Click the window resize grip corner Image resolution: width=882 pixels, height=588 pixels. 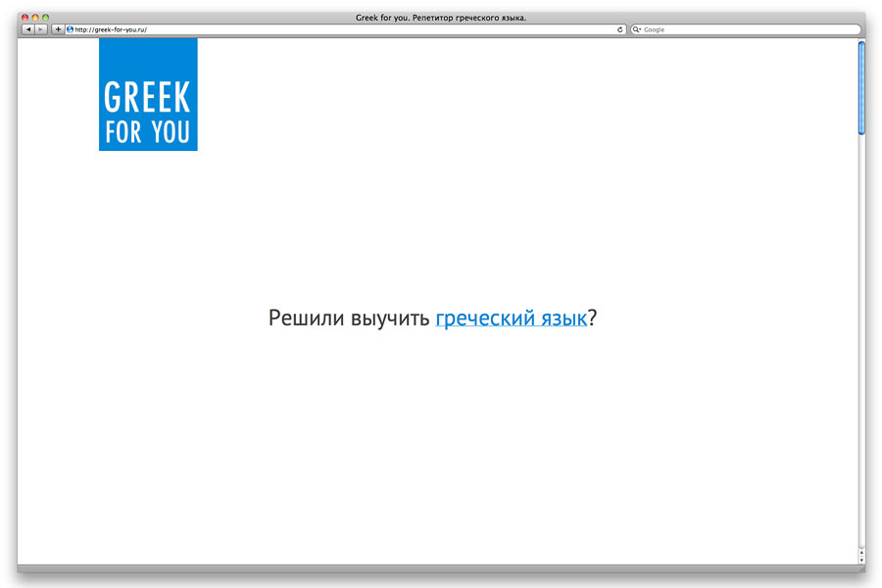[x=861, y=568]
